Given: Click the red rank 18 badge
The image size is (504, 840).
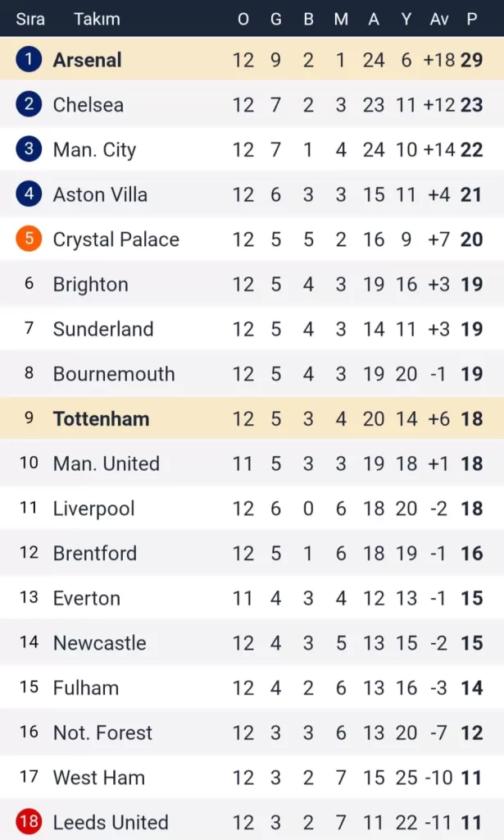Looking at the screenshot, I should coord(29,822).
